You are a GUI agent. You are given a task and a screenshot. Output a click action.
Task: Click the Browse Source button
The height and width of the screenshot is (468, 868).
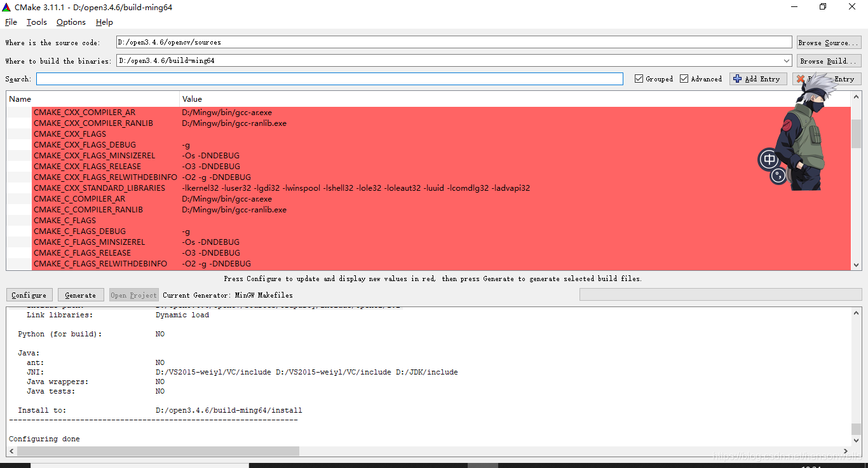point(828,42)
